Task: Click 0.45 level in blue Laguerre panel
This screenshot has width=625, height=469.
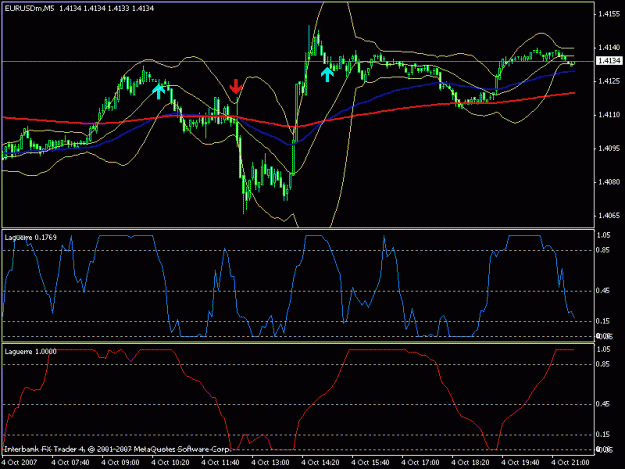Action: tap(603, 290)
